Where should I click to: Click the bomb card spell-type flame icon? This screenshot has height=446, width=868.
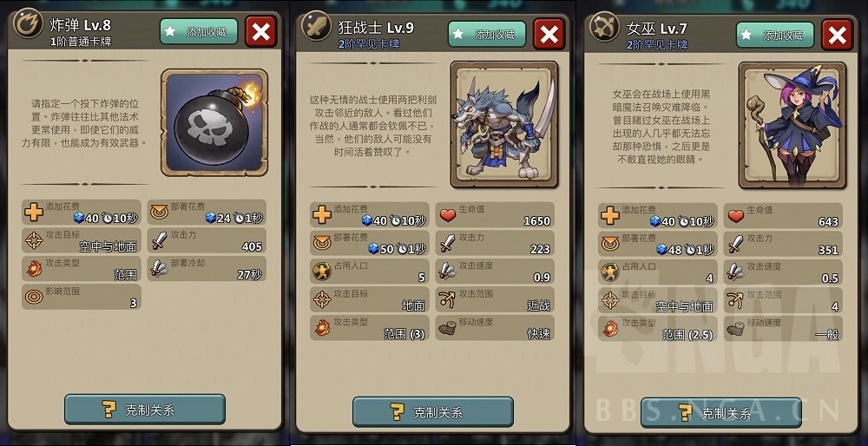(x=28, y=23)
